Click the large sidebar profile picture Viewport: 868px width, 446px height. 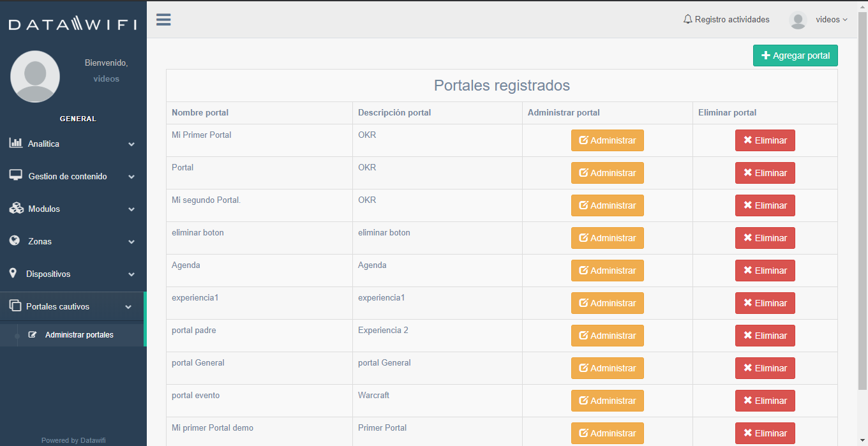pyautogui.click(x=35, y=77)
